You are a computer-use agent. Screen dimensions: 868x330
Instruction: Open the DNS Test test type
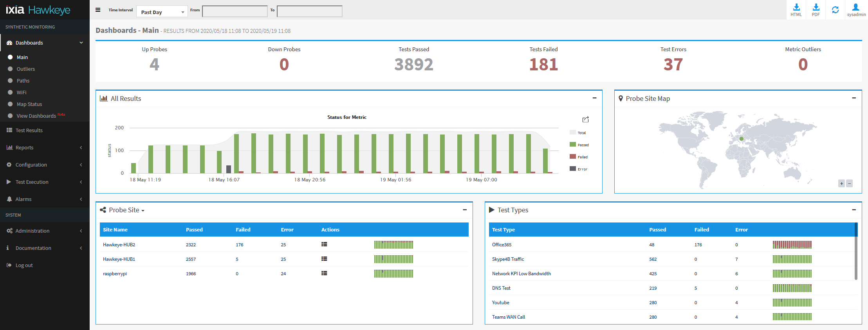pos(501,288)
